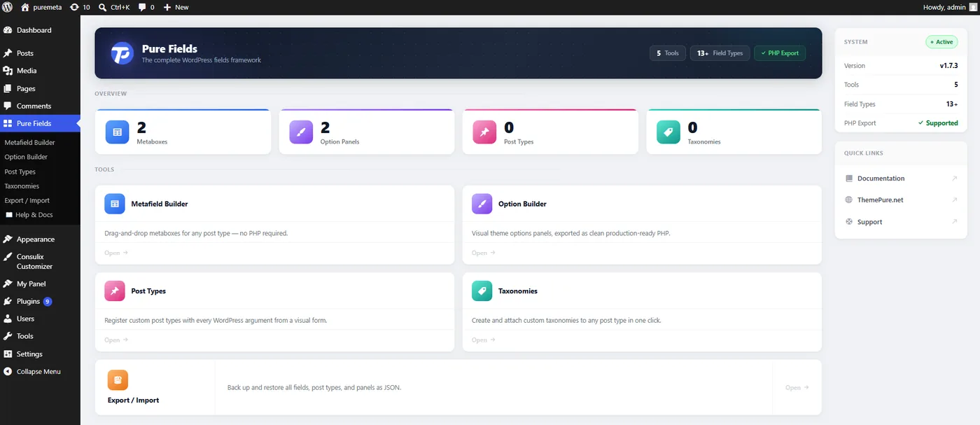The image size is (980, 425).
Task: Click Open link under Post Types card
Action: click(116, 340)
